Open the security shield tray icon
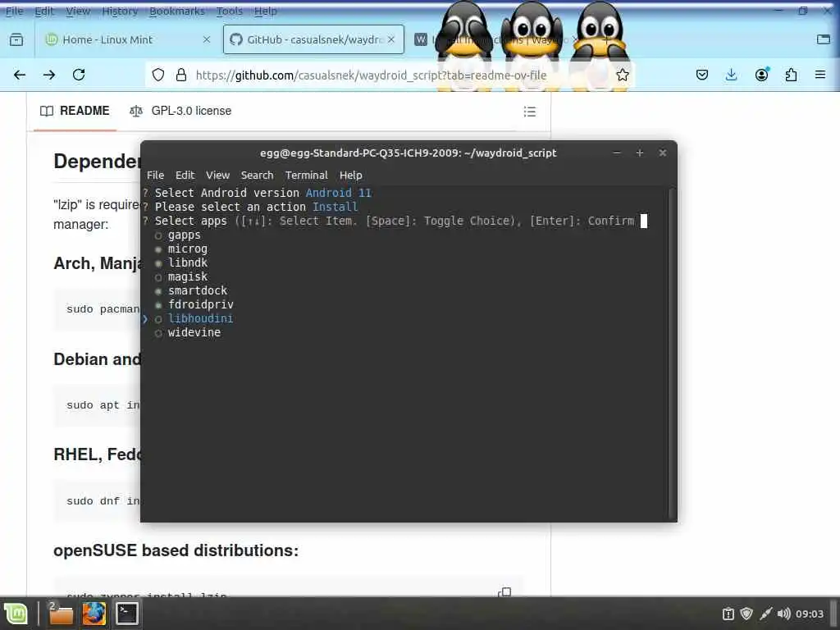 point(746,614)
